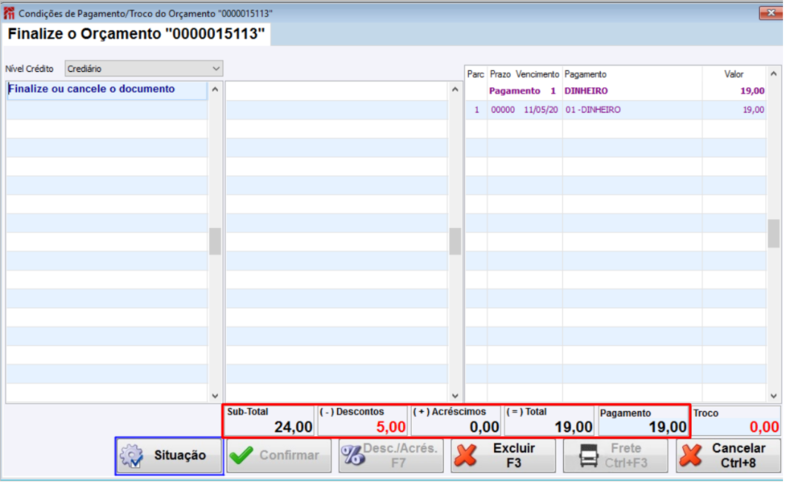Click the Desc./Acrés. F7 button label
The width and height of the screenshot is (800, 482).
pyautogui.click(x=401, y=455)
